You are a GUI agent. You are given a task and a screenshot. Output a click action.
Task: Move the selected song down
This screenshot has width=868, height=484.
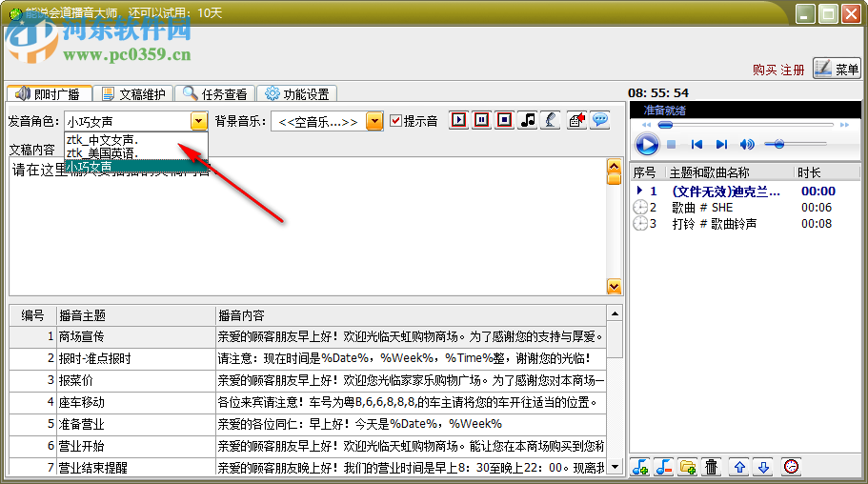(x=763, y=467)
